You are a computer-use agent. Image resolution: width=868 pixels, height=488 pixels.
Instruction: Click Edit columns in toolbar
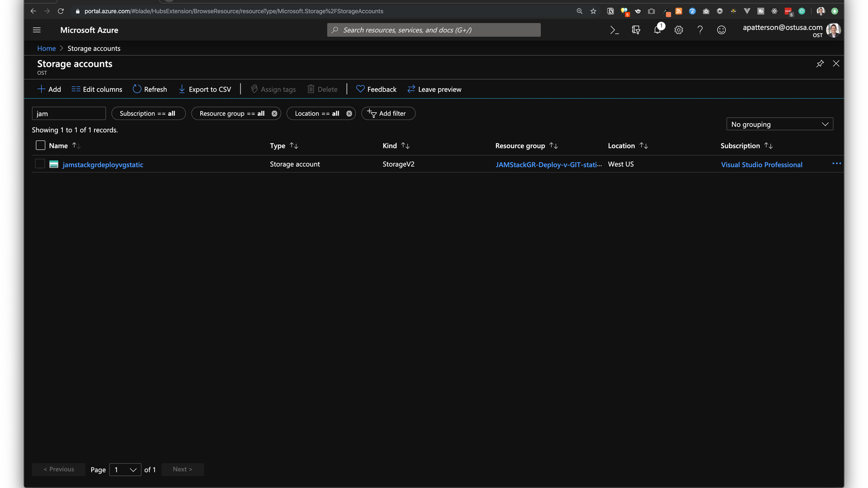click(97, 89)
